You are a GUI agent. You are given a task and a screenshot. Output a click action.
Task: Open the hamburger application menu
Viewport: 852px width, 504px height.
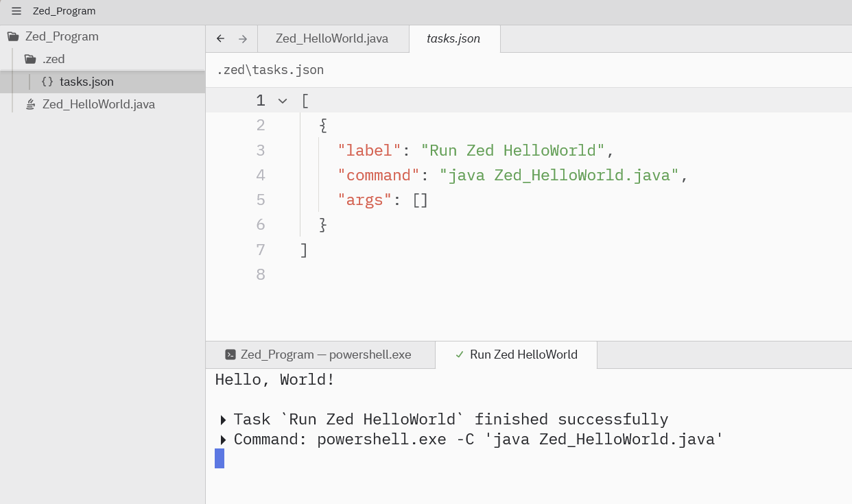pyautogui.click(x=16, y=11)
